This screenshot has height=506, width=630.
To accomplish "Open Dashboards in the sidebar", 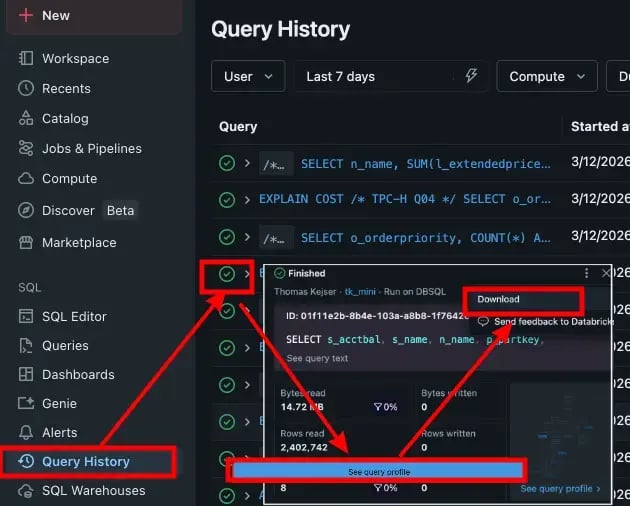I will coord(78,375).
